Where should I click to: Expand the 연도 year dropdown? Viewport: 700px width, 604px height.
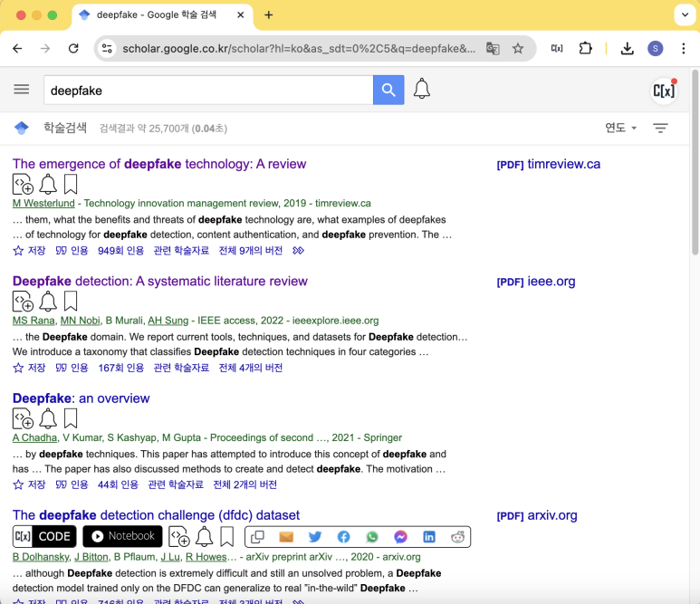[x=620, y=128]
